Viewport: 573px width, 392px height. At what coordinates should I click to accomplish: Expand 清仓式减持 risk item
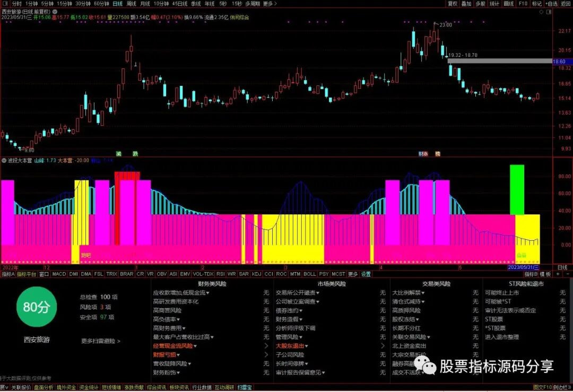(x=408, y=301)
